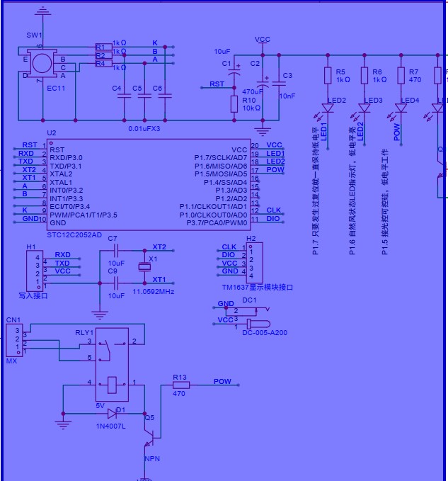Screen dimensions: 448x481
Task: Select resistor R5 symbol
Action: coord(328,76)
